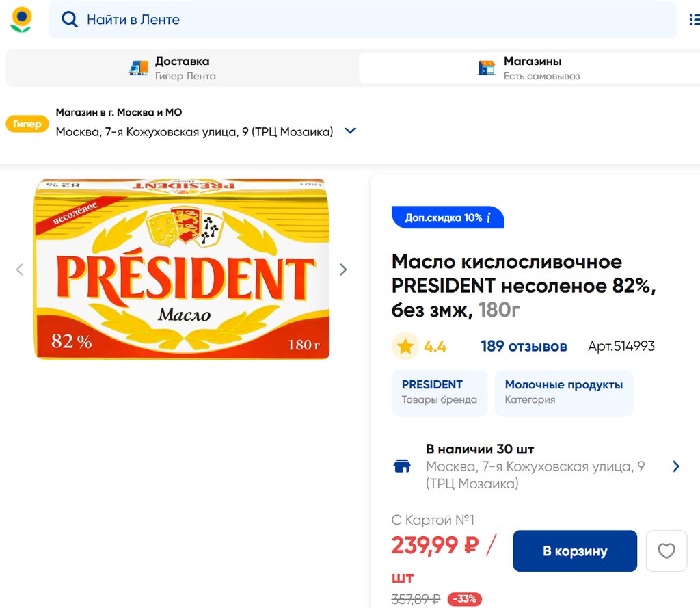
Task: Show previous product image
Action: point(20,269)
